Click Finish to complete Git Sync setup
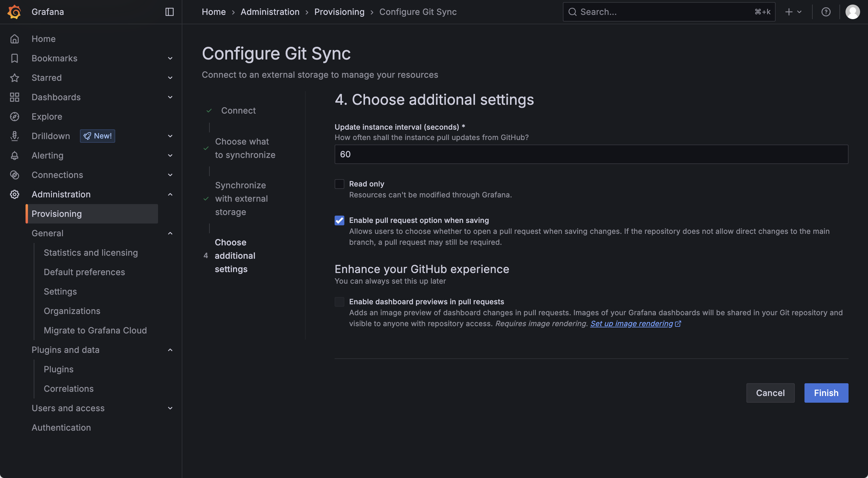The height and width of the screenshot is (478, 868). pos(826,393)
